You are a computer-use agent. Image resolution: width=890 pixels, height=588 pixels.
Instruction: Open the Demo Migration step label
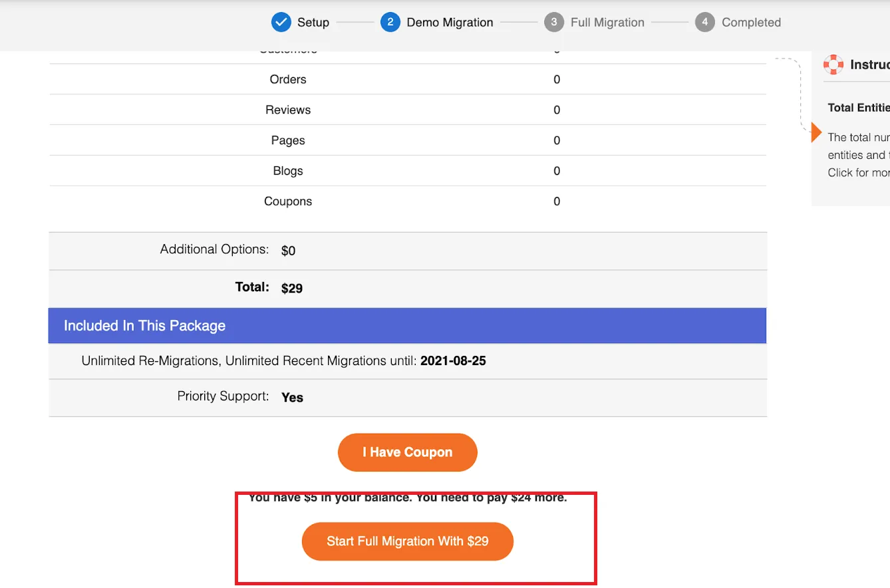(450, 22)
